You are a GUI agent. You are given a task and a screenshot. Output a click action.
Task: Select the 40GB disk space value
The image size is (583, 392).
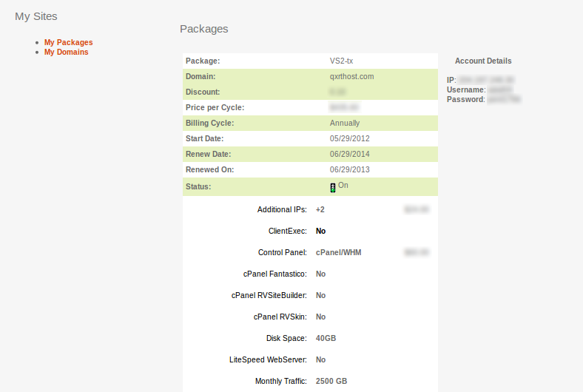click(326, 339)
